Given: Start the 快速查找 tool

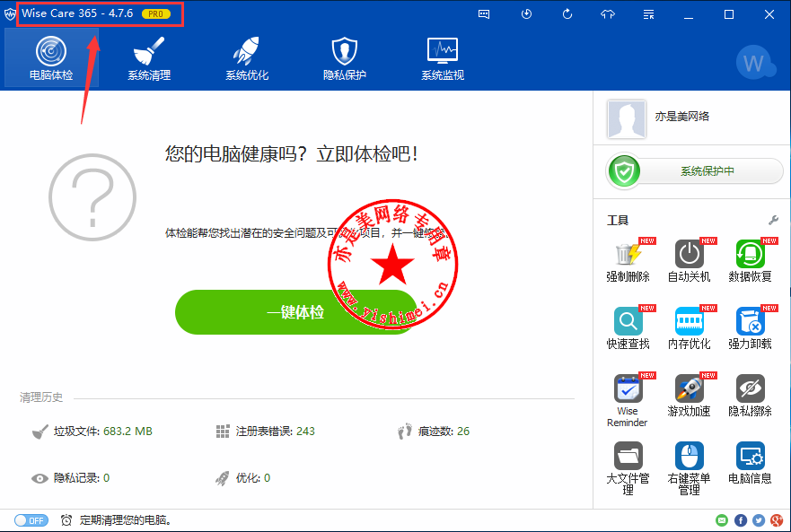Looking at the screenshot, I should (x=628, y=327).
